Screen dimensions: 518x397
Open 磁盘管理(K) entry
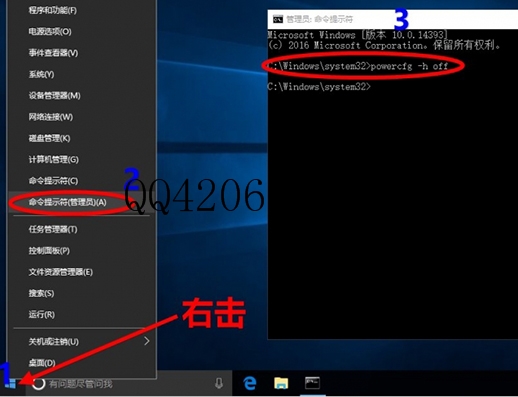49,138
